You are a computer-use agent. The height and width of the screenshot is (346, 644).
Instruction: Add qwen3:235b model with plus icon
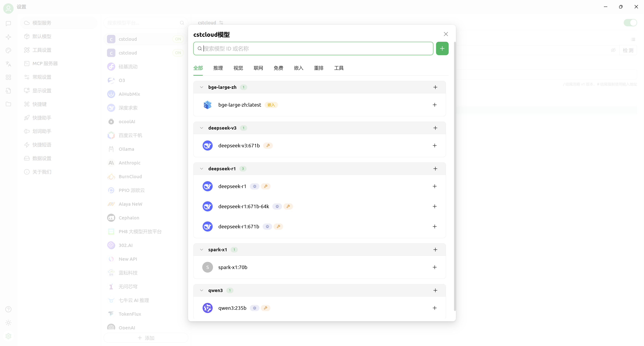coord(435,308)
